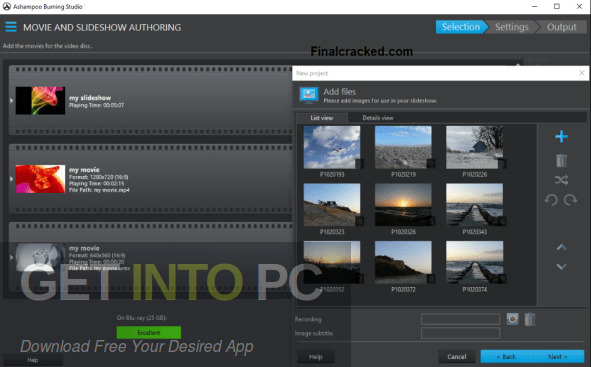
Task: Click the Cancel button
Action: tap(457, 356)
